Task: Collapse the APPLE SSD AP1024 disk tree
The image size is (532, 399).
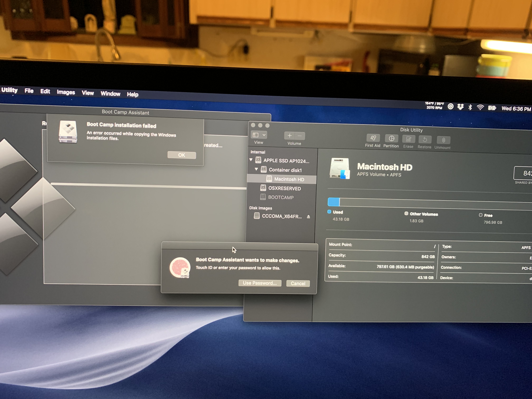Action: point(251,160)
